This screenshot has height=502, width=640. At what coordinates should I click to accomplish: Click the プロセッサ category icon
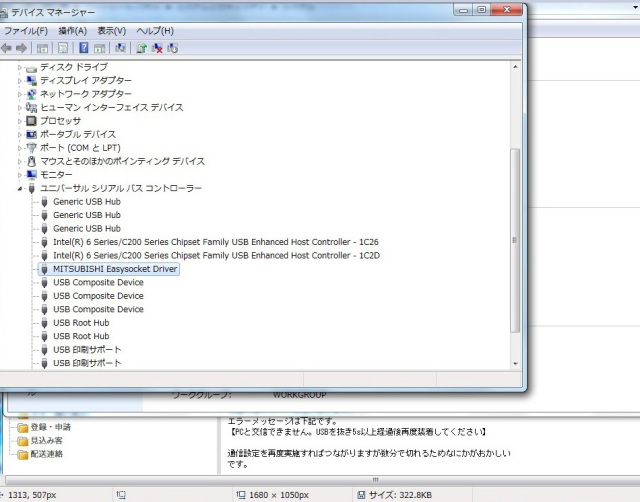[31, 121]
